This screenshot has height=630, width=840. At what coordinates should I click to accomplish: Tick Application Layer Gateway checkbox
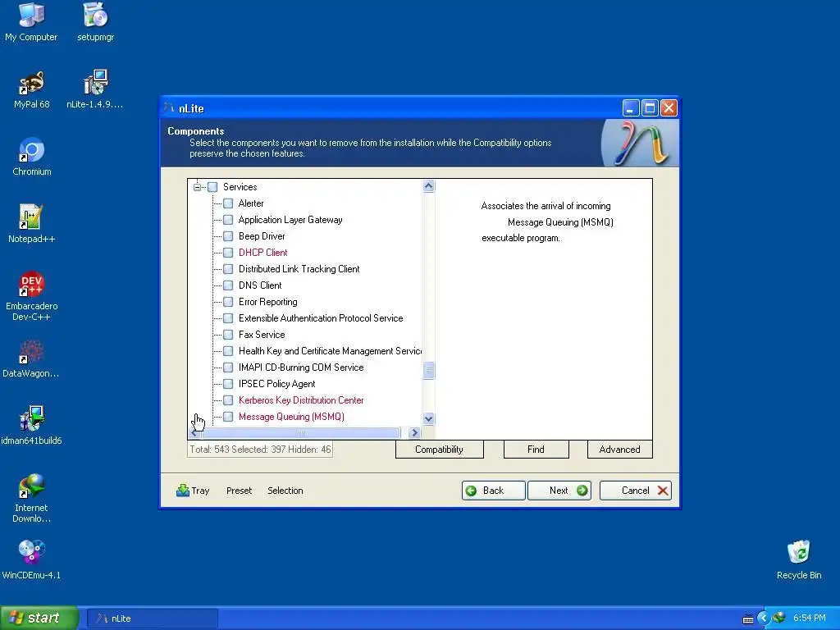pos(228,220)
